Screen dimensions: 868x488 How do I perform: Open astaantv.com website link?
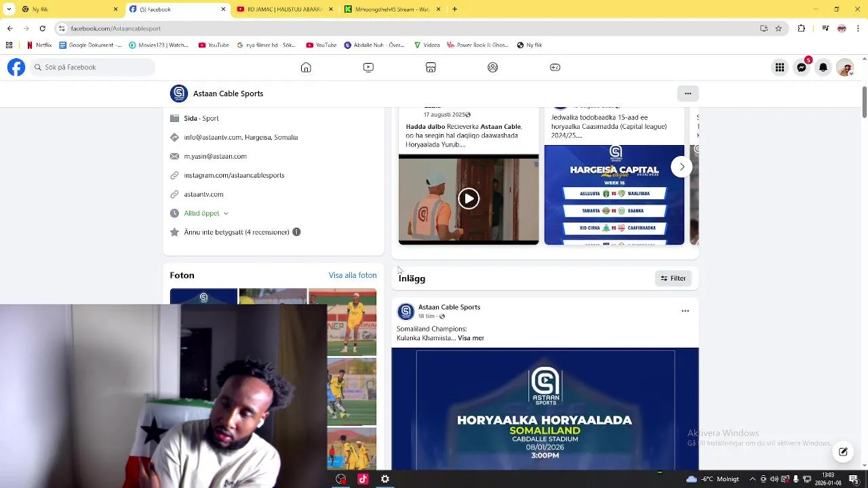(x=203, y=194)
